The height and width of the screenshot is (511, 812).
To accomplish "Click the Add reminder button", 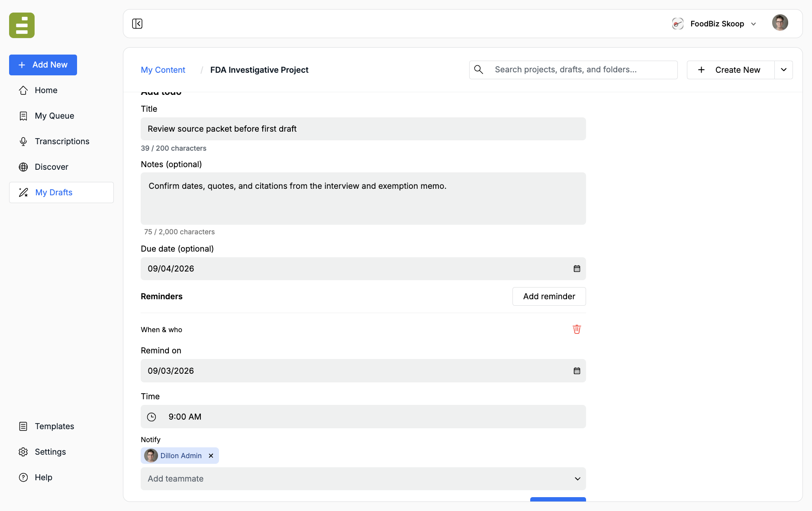I will click(x=549, y=297).
